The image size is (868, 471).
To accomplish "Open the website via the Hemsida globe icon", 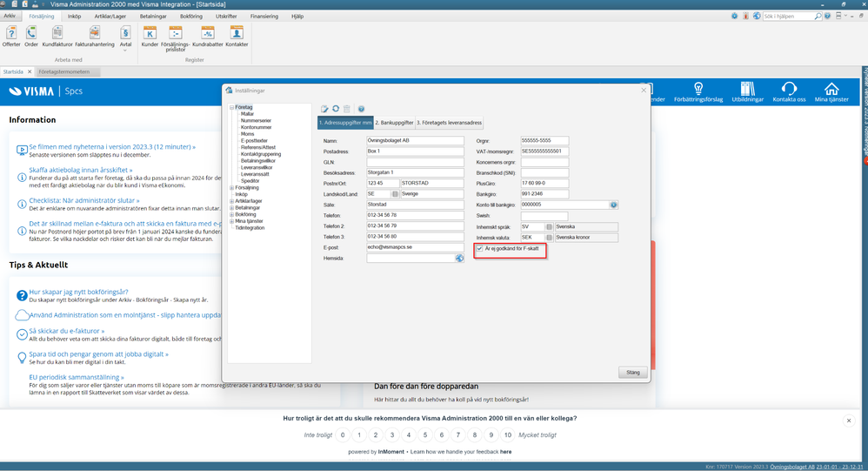I will pyautogui.click(x=459, y=259).
